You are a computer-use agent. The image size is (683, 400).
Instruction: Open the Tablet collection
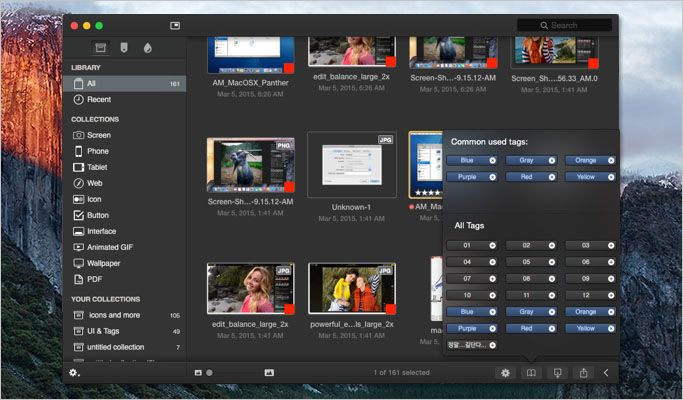pyautogui.click(x=125, y=167)
